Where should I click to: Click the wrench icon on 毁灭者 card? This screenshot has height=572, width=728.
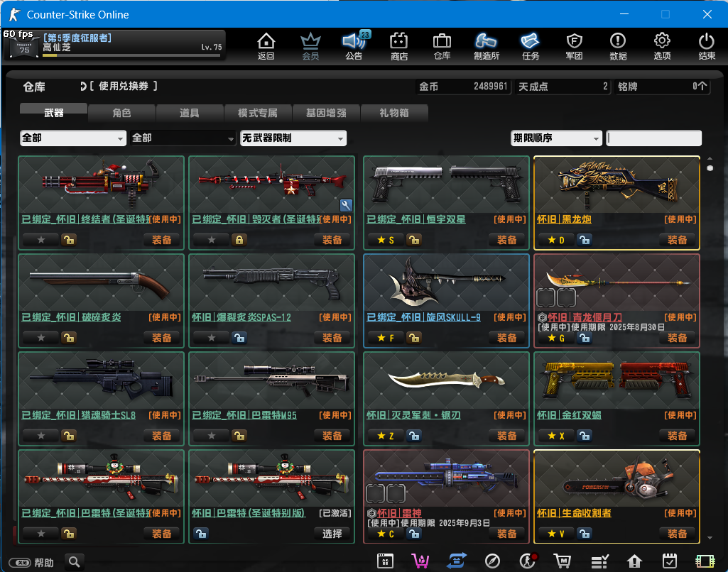346,205
